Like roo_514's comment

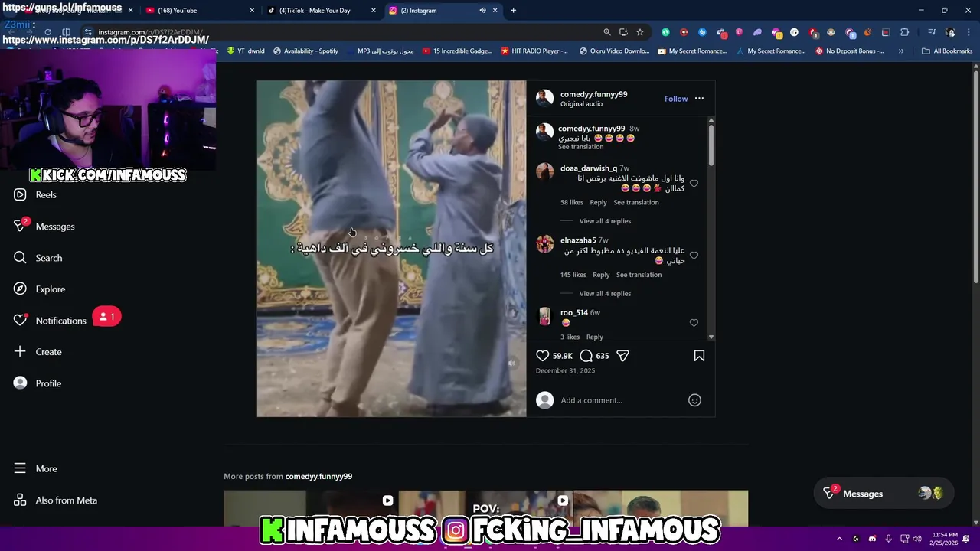pyautogui.click(x=694, y=323)
